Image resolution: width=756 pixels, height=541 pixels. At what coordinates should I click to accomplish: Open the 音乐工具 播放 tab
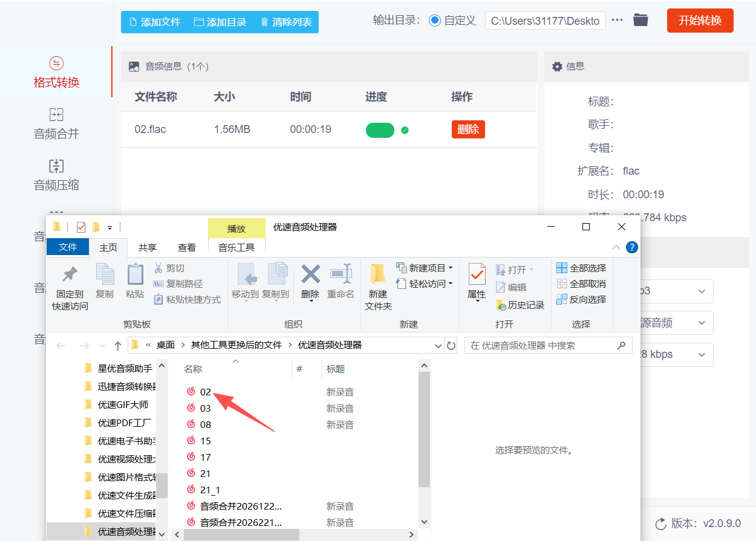236,228
